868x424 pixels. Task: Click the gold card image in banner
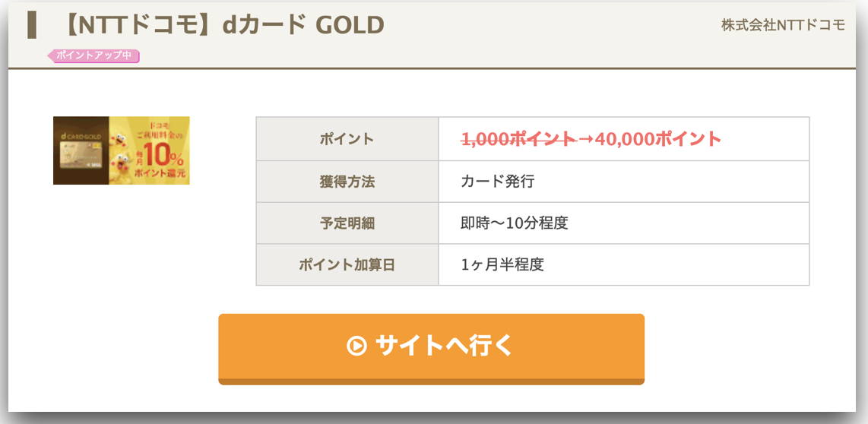(x=81, y=156)
